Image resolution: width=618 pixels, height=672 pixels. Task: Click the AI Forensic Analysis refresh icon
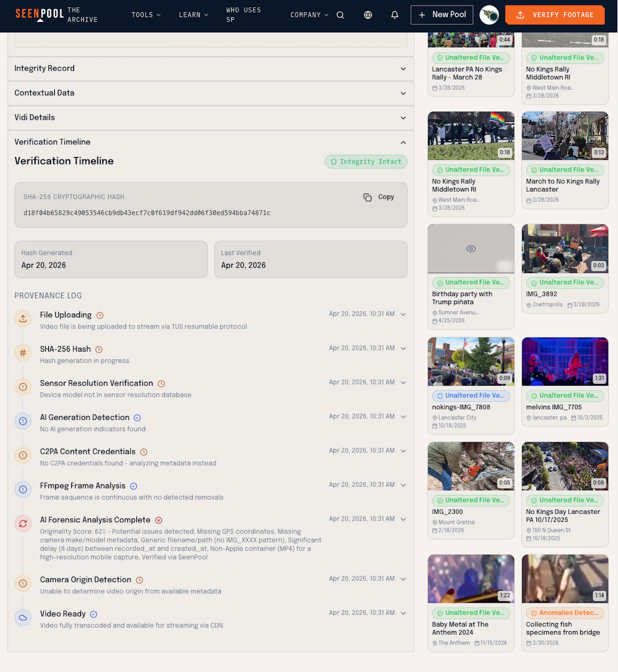(x=23, y=524)
